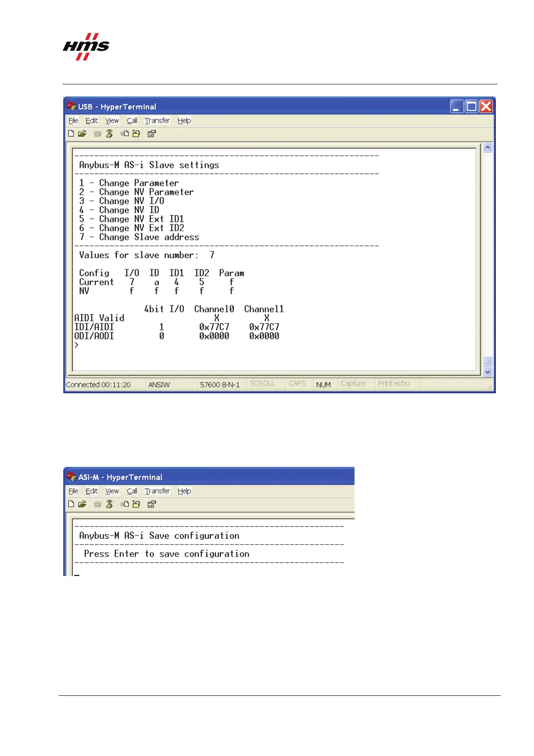The image size is (534, 756).
Task: Click Receive icon in USB HyperTerminal toolbar
Action: click(136, 133)
